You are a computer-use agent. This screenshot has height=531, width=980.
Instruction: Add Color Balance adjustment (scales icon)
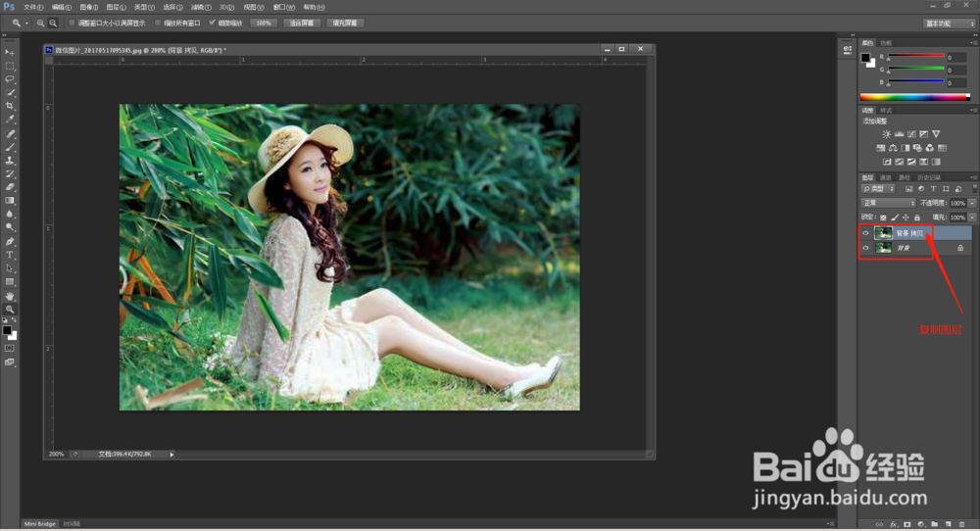click(893, 148)
